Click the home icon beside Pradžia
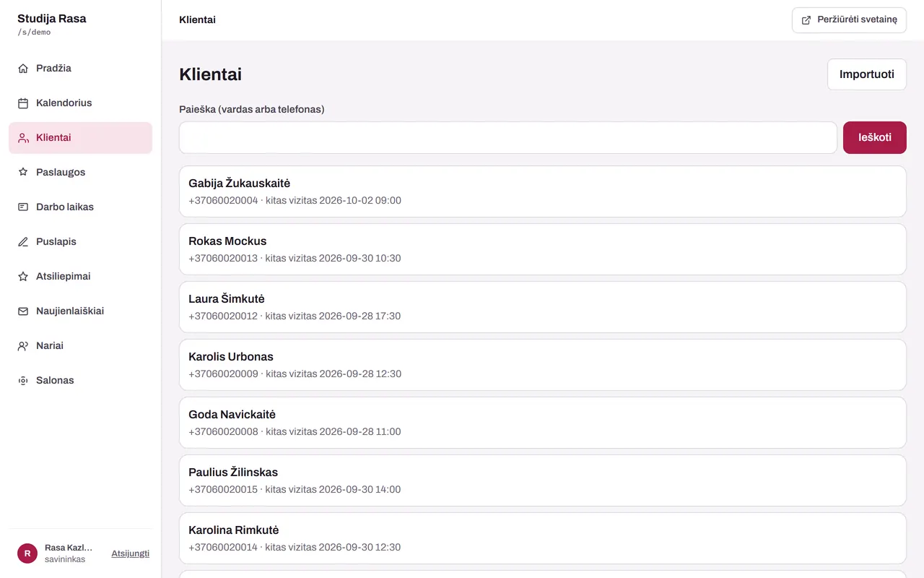 coord(23,69)
